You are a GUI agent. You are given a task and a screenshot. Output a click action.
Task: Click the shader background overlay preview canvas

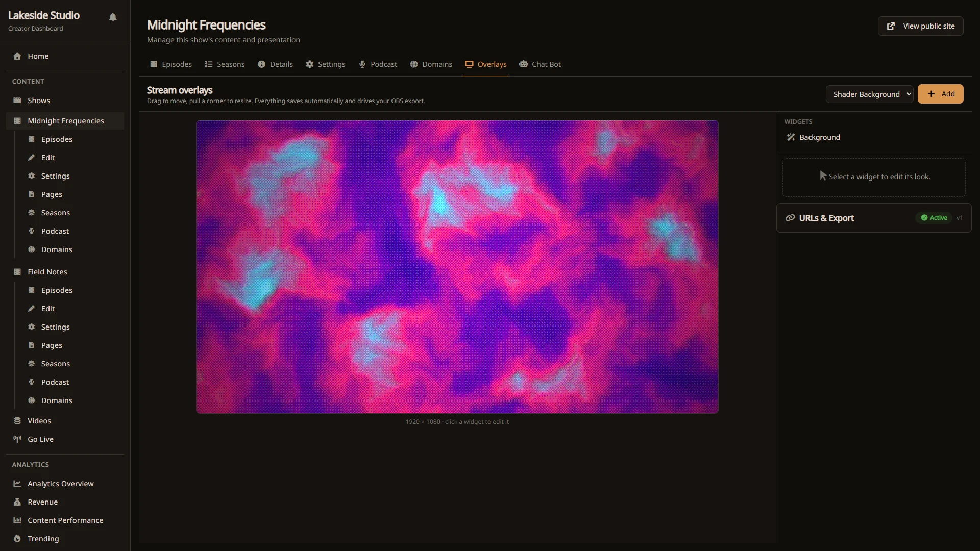pyautogui.click(x=457, y=267)
